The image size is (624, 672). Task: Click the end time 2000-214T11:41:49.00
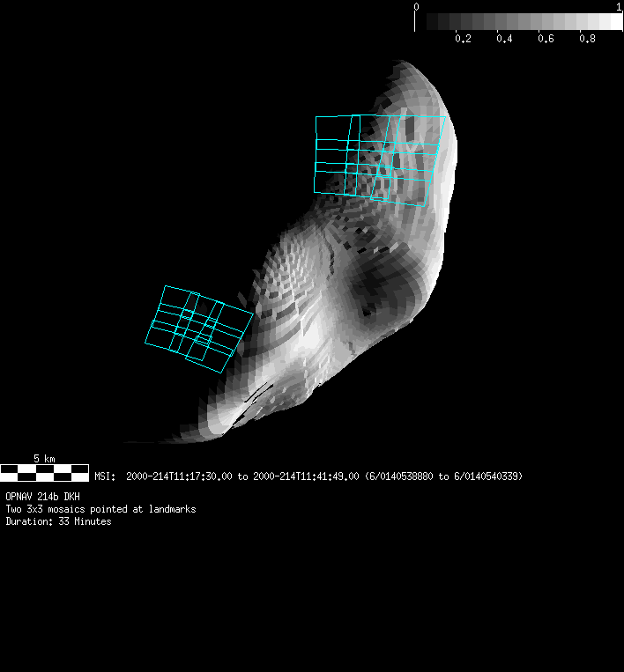(306, 476)
